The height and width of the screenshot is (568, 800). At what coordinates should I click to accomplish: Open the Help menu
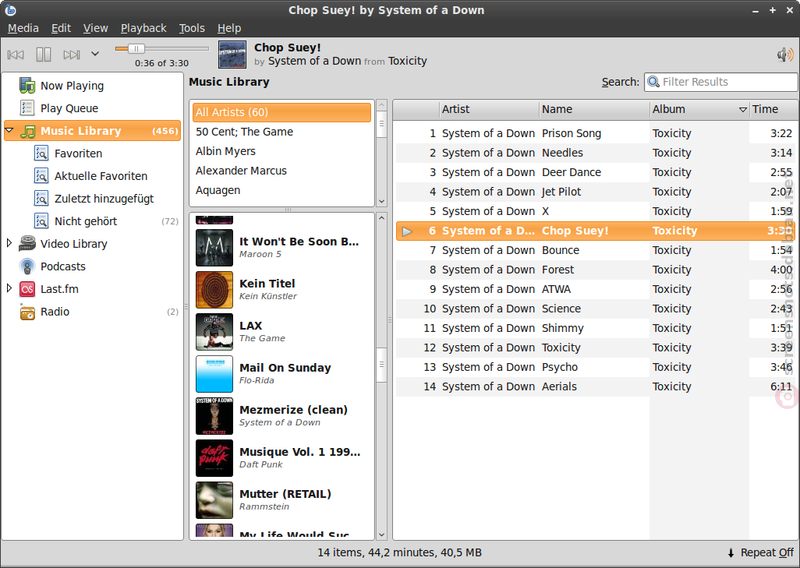[229, 28]
